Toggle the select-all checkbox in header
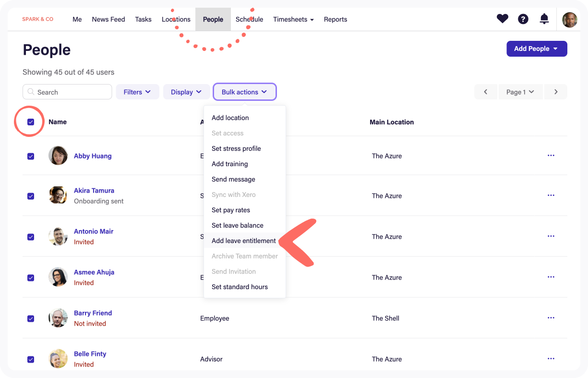 tap(31, 122)
